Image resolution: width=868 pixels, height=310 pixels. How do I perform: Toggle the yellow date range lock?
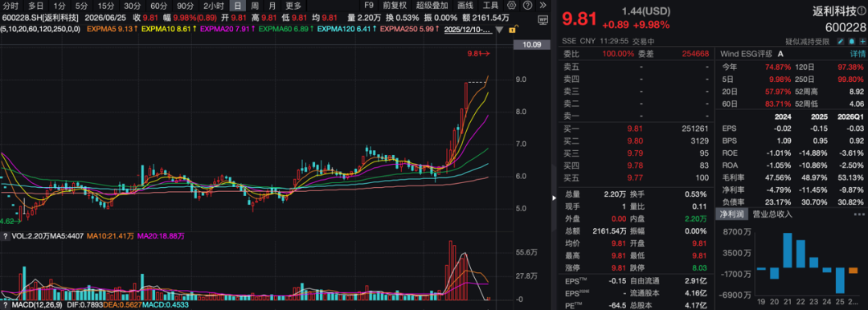point(514,30)
